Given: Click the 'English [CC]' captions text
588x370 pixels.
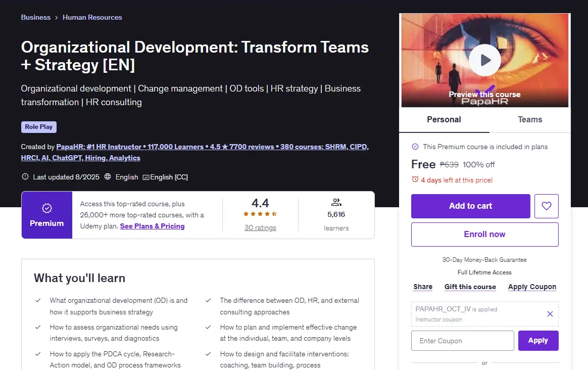Looking at the screenshot, I should pyautogui.click(x=169, y=177).
